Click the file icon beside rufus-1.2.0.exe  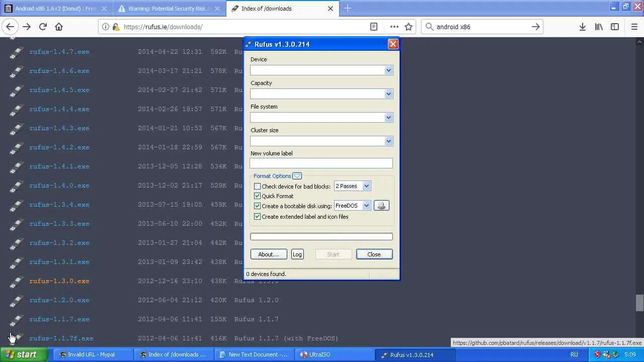(17, 300)
